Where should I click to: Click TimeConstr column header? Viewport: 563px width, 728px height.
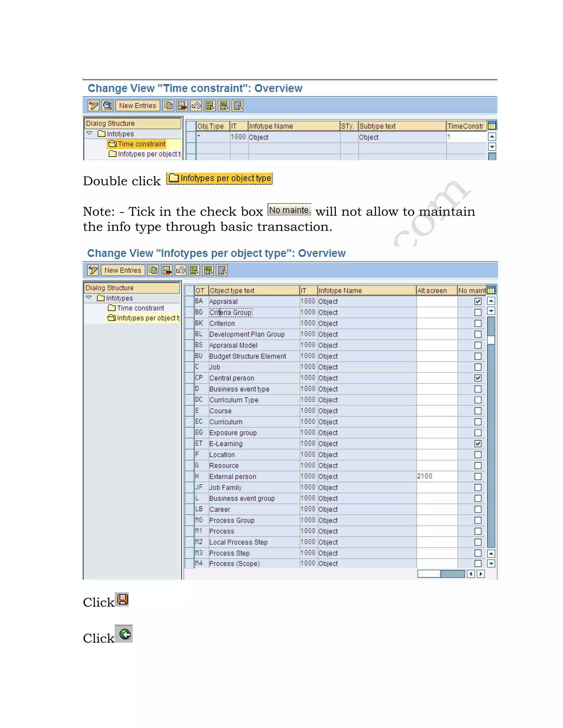click(466, 126)
